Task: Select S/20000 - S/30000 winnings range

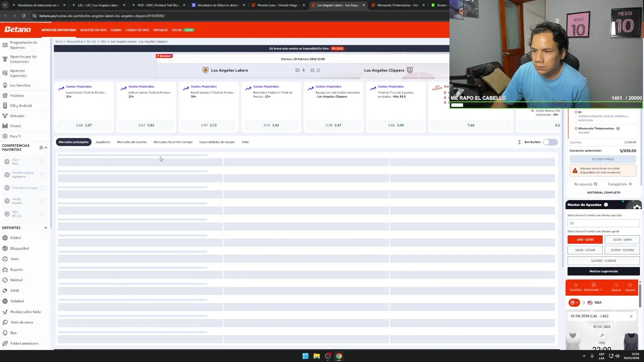Action: pyautogui.click(x=603, y=260)
